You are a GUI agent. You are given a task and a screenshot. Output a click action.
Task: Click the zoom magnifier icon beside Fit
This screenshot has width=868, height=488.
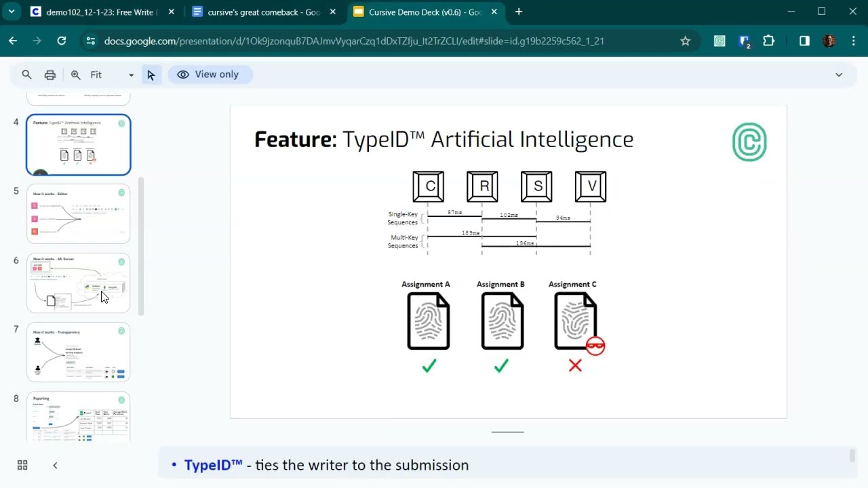(76, 75)
